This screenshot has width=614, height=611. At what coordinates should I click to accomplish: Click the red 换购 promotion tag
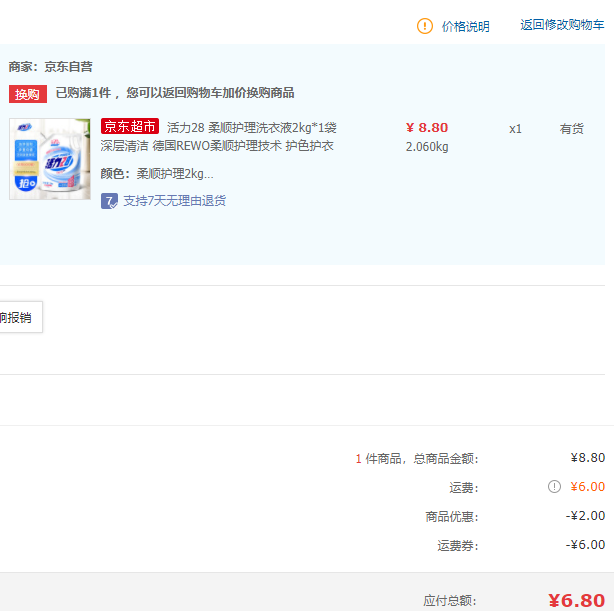pos(28,94)
